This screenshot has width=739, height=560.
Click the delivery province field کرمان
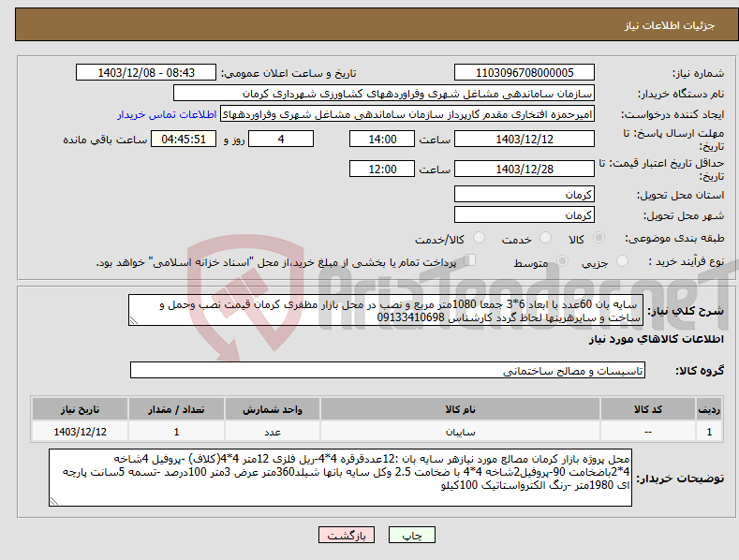(525, 194)
